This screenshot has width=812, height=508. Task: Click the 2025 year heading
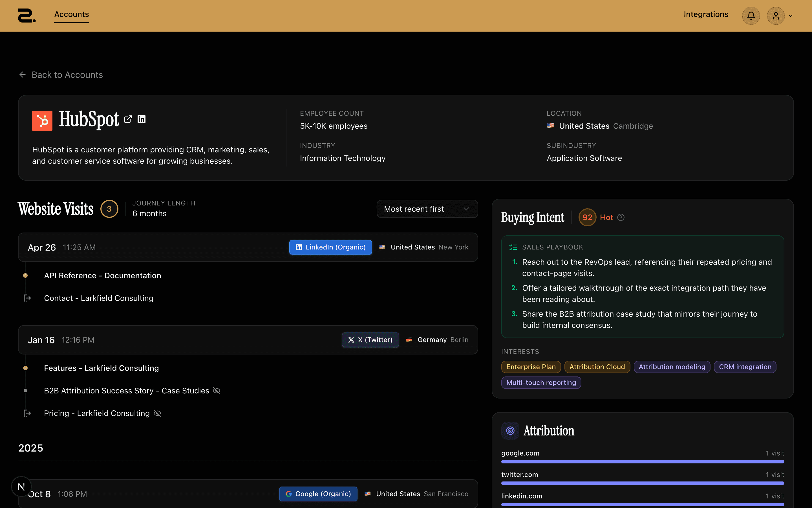tap(30, 448)
